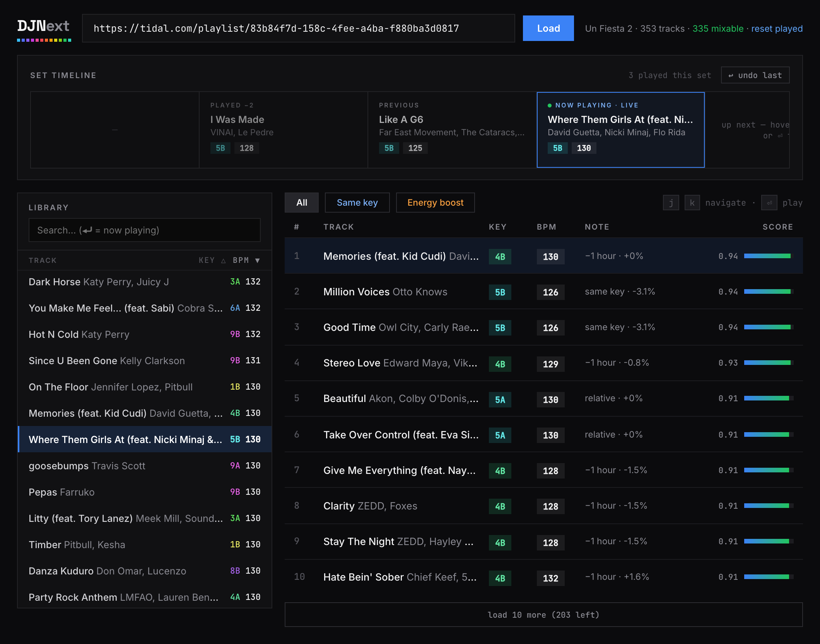Image resolution: width=820 pixels, height=644 pixels.
Task: Select Where Them Girls At library row
Action: [145, 440]
